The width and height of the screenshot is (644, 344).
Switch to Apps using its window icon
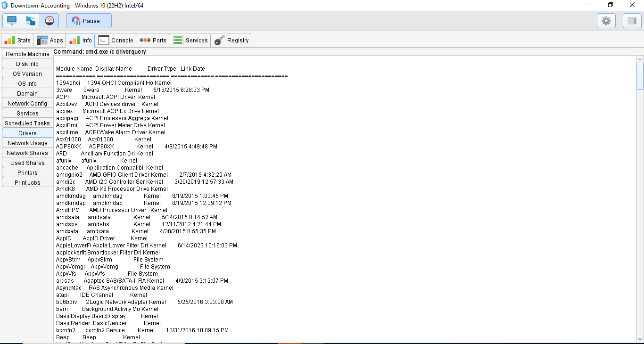[x=50, y=40]
